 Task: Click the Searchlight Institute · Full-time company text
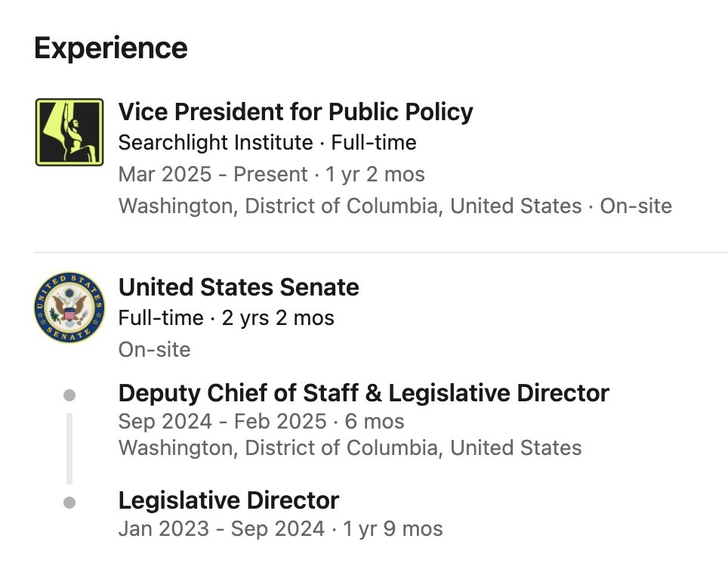point(267,143)
